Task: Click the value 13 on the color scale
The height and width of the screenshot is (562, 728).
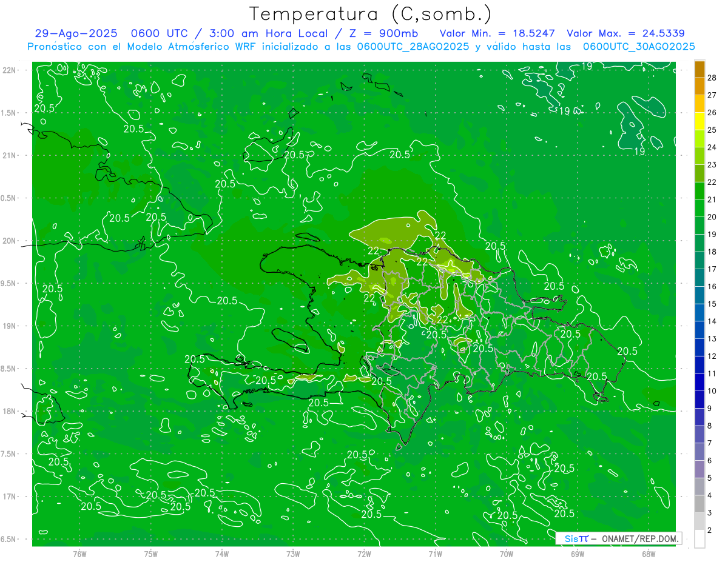Action: point(712,338)
